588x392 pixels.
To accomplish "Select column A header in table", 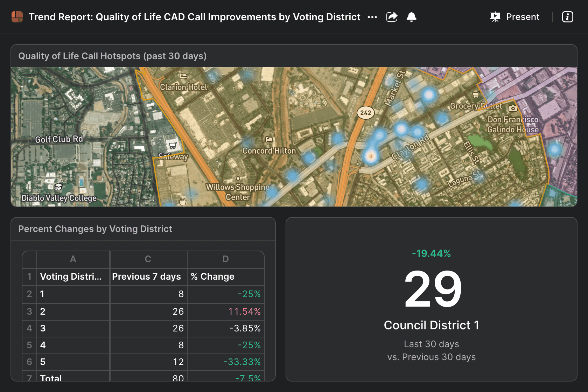I will (73, 259).
